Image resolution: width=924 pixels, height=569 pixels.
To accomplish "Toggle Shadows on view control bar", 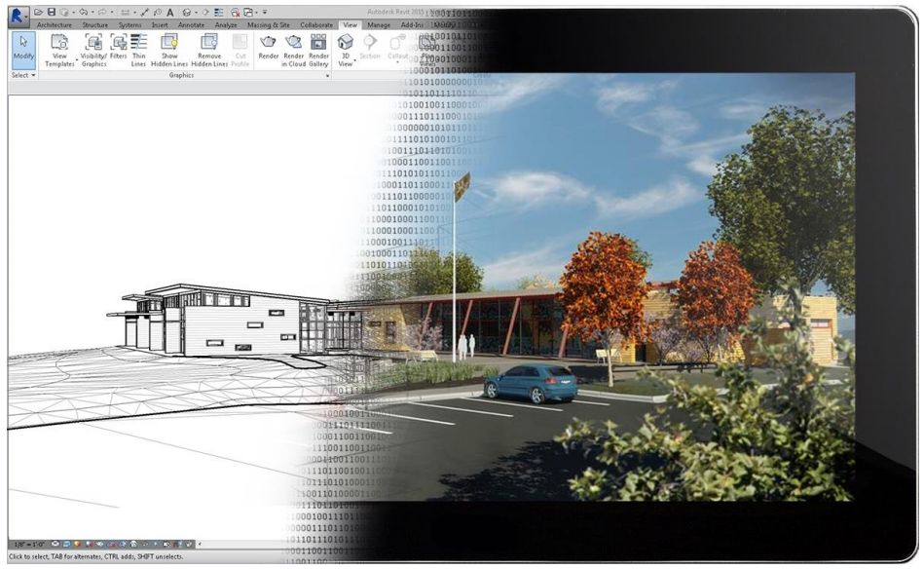I will (x=89, y=545).
